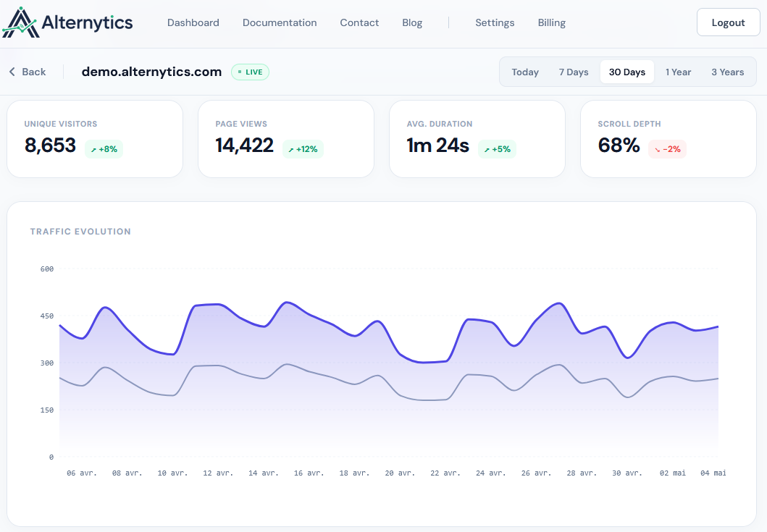This screenshot has width=767, height=532.
Task: Click the demo.alternytics.com site title
Action: click(151, 72)
